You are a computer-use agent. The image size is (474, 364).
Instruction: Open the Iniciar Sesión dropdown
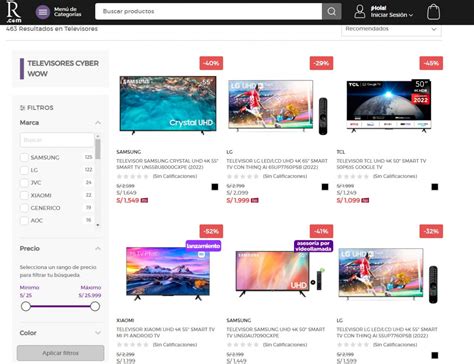pyautogui.click(x=392, y=15)
